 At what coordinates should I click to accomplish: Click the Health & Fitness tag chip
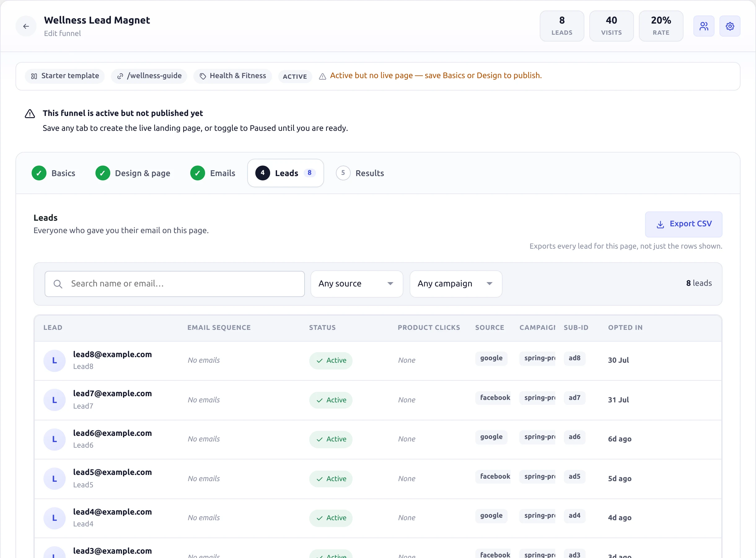(233, 76)
